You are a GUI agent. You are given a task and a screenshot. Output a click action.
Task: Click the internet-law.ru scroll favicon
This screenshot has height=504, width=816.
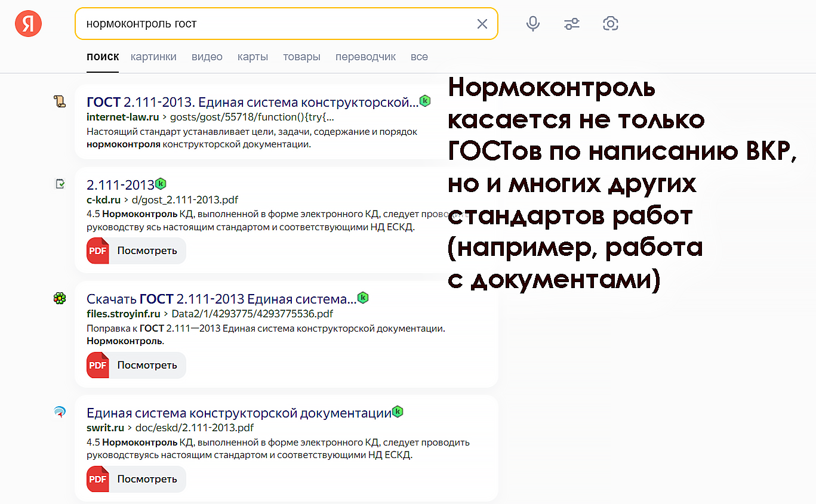tap(60, 101)
